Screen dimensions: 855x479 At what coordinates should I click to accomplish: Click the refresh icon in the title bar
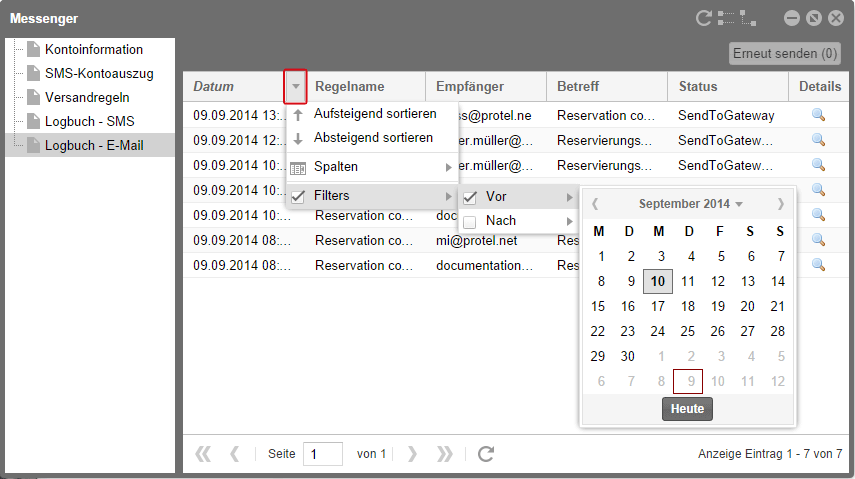704,18
